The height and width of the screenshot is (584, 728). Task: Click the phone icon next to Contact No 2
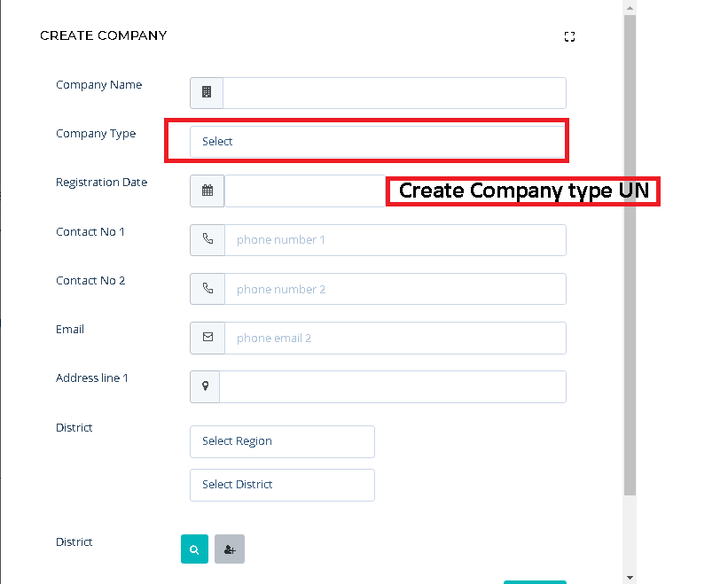click(x=207, y=288)
